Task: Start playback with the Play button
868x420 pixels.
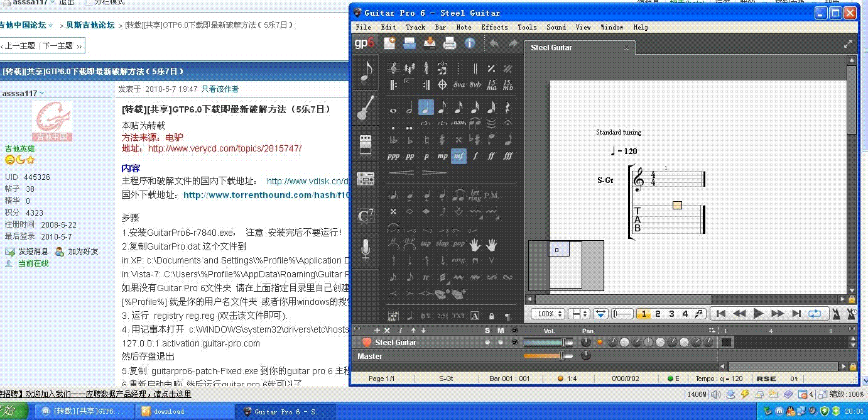Action: pos(758,313)
